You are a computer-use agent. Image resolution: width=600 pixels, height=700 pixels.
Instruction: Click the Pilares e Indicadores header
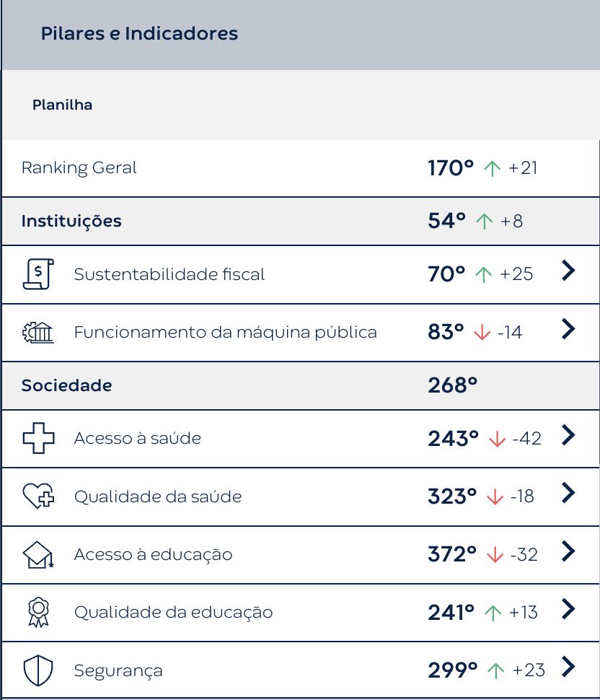pyautogui.click(x=139, y=33)
